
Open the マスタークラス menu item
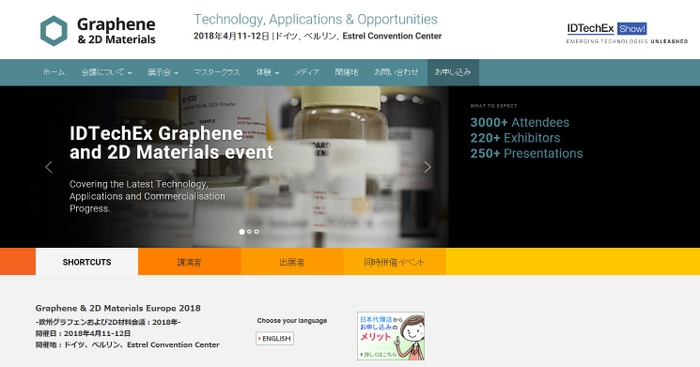click(x=217, y=72)
